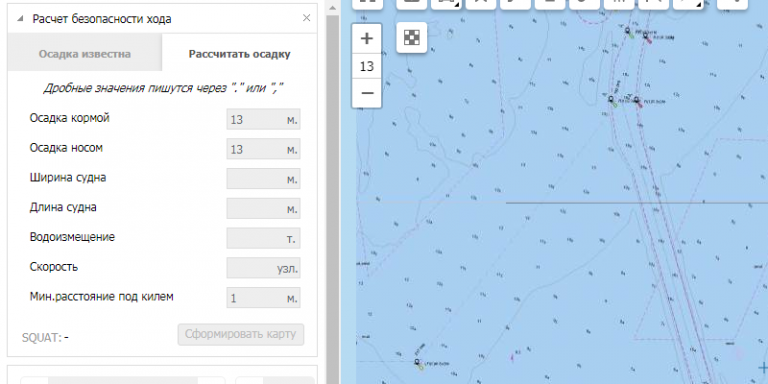Click the side panel vertical scrollbar

pos(333,196)
